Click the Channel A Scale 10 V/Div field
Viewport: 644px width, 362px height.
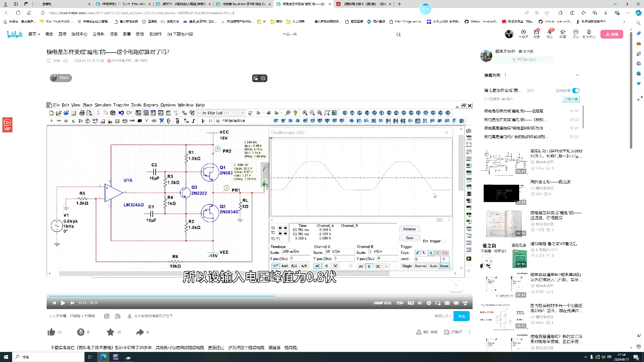339,252
